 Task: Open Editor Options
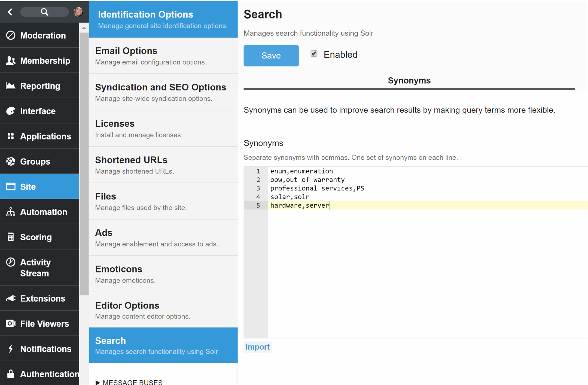[163, 310]
